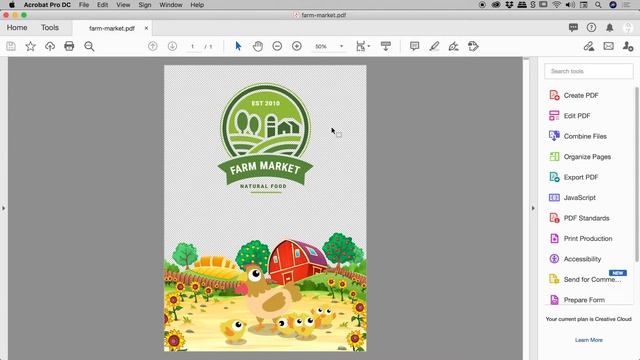Open the Window menu
This screenshot has height=360, width=640.
point(171,5)
